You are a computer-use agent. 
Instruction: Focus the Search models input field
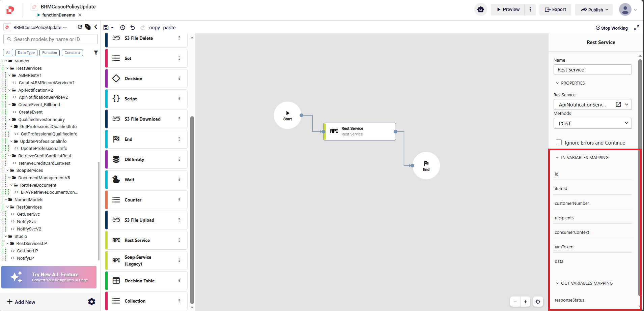(x=51, y=39)
